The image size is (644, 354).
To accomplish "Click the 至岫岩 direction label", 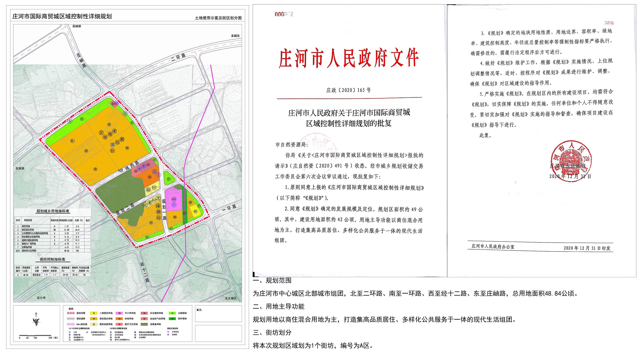I will (77, 26).
